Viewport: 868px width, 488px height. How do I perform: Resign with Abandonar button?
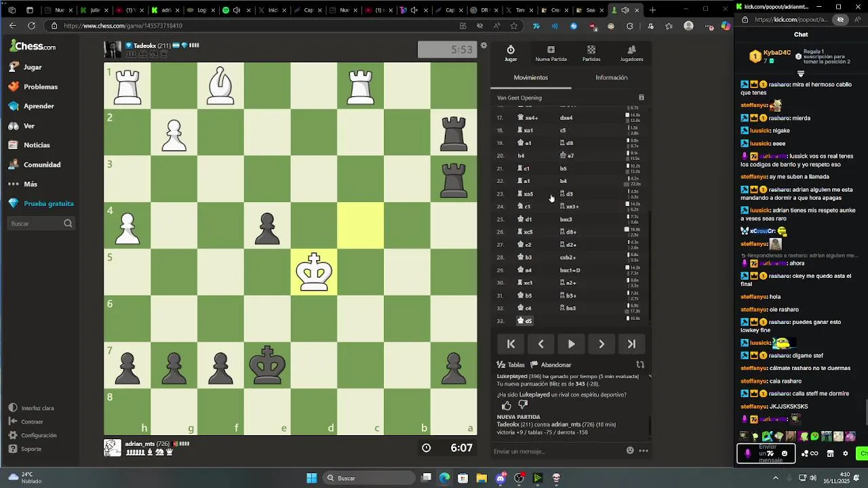point(551,365)
